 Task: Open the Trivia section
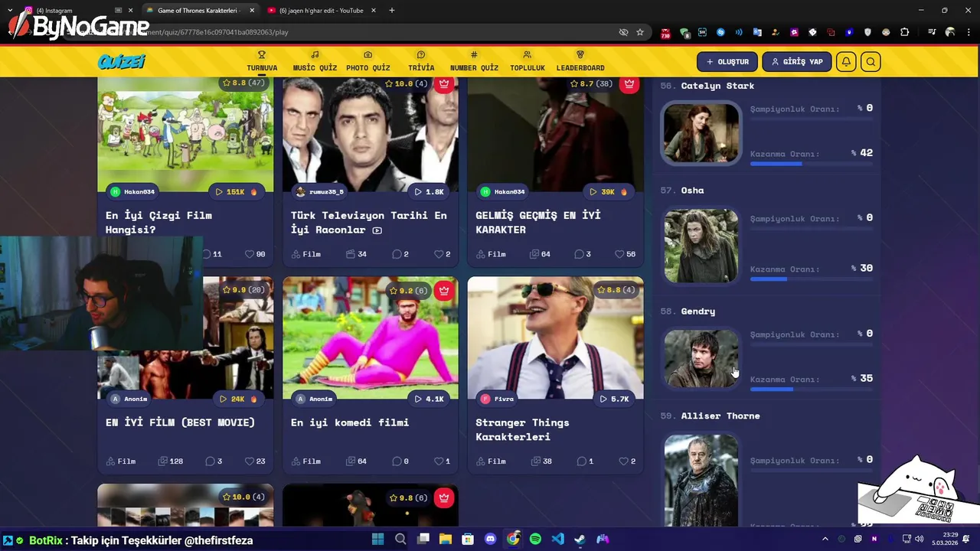coord(421,61)
